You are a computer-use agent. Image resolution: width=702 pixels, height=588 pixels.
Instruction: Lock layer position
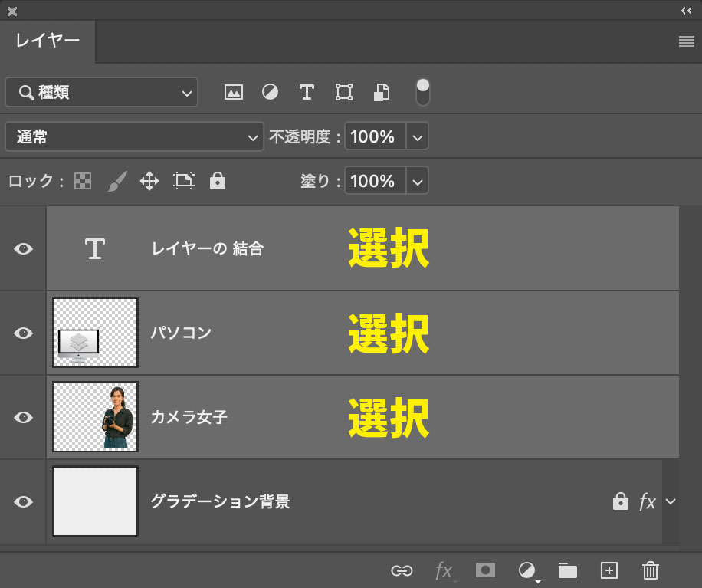[x=149, y=182]
